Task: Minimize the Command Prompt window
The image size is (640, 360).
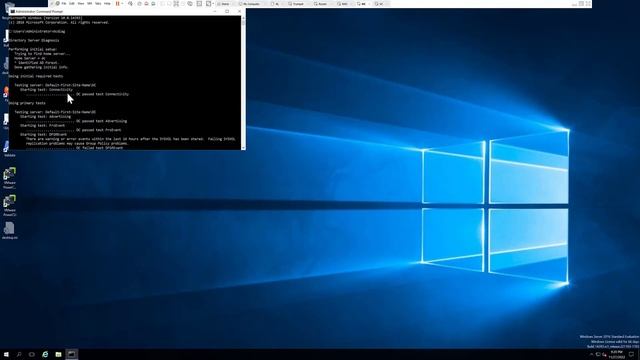Action: click(215, 11)
